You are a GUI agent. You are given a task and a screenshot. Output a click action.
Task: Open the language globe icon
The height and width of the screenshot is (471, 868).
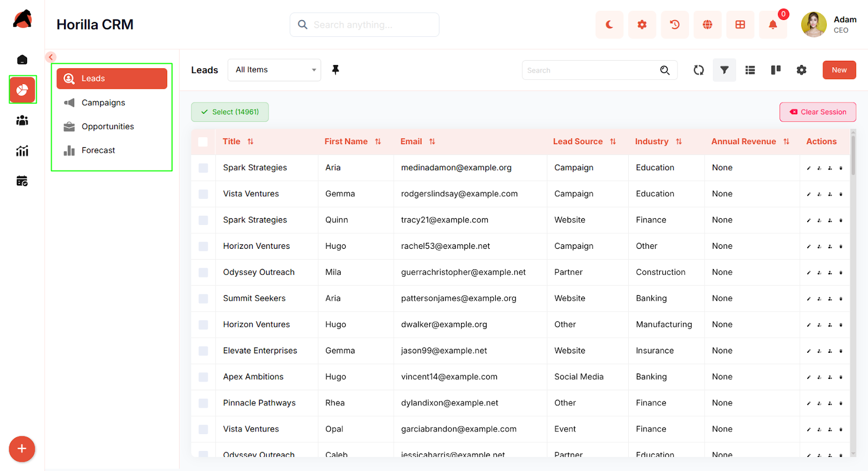707,25
